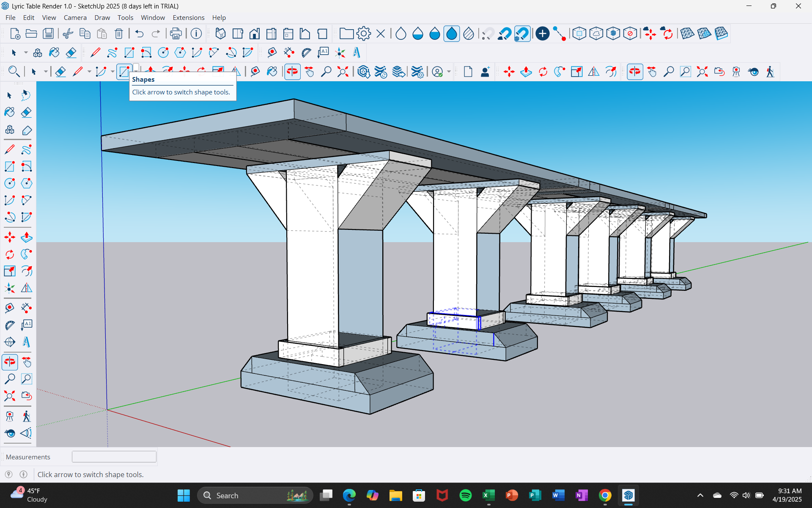
Task: Open the Camera menu
Action: (75, 17)
